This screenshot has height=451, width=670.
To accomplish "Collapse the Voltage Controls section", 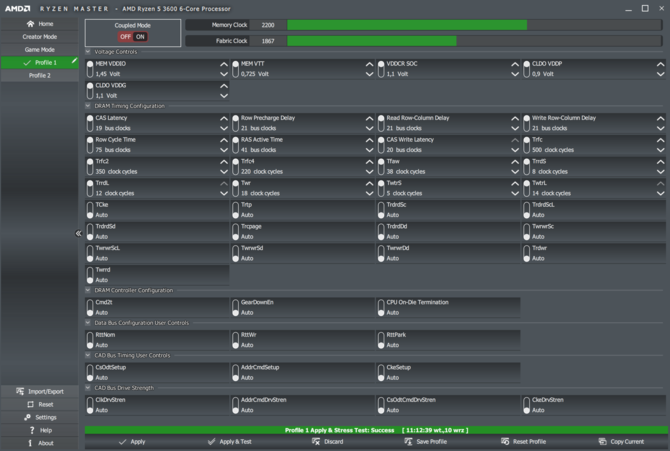I will (88, 52).
